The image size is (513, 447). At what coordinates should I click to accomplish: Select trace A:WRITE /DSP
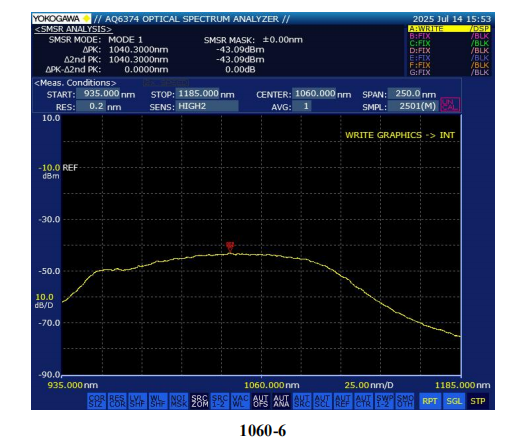(x=449, y=29)
